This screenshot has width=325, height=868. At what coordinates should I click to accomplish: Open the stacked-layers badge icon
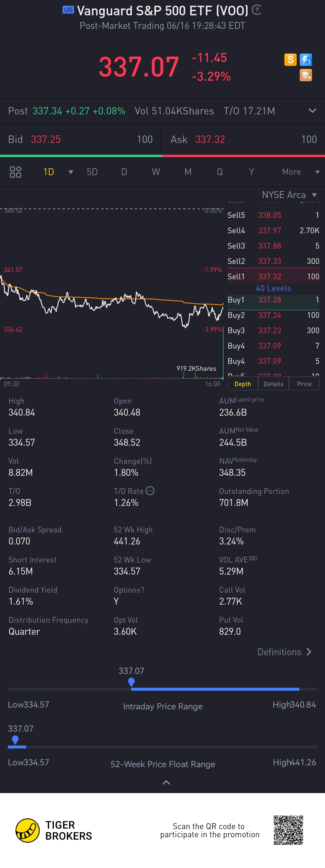(x=306, y=75)
